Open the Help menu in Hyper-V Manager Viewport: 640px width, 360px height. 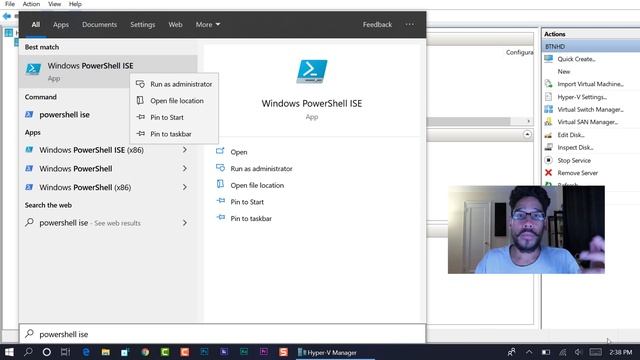(75, 4)
